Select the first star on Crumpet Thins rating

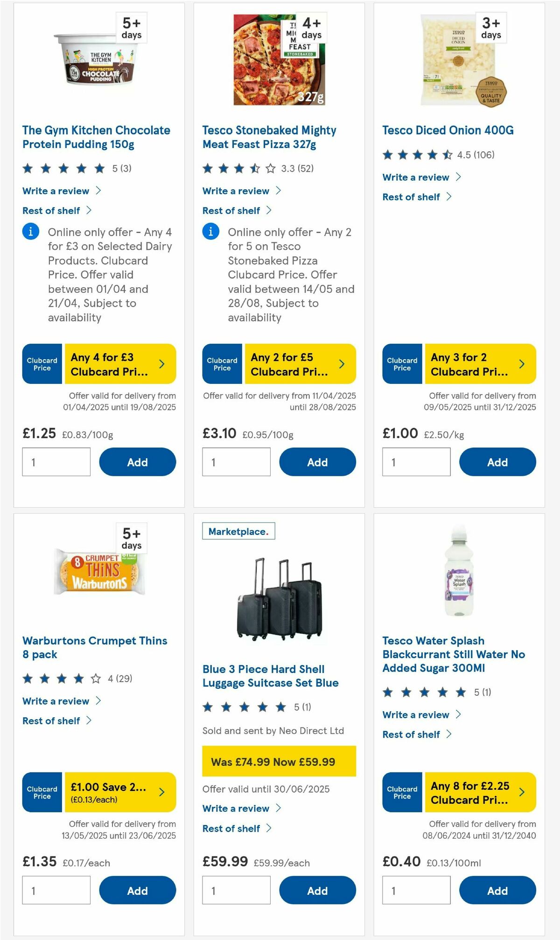27,678
